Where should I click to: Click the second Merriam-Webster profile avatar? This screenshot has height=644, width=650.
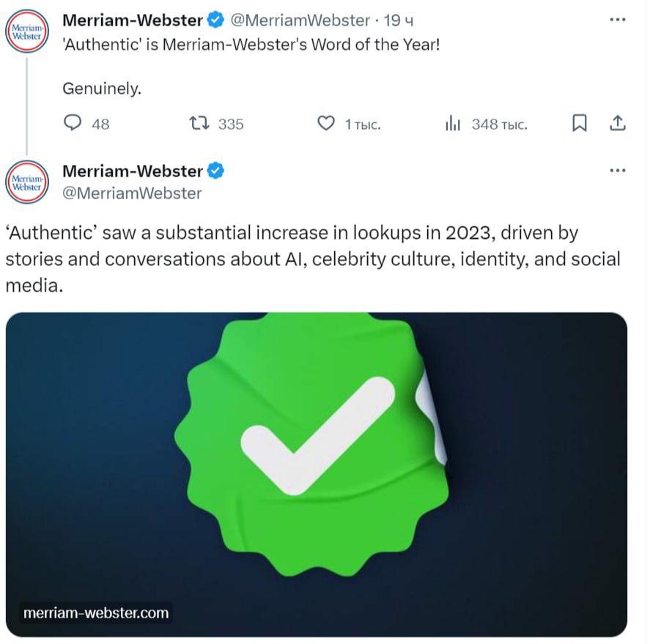pos(27,182)
